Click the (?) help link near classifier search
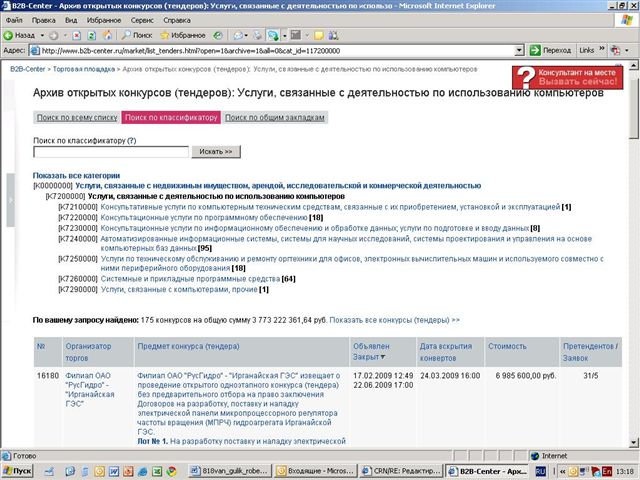640x480 pixels. tap(131, 140)
